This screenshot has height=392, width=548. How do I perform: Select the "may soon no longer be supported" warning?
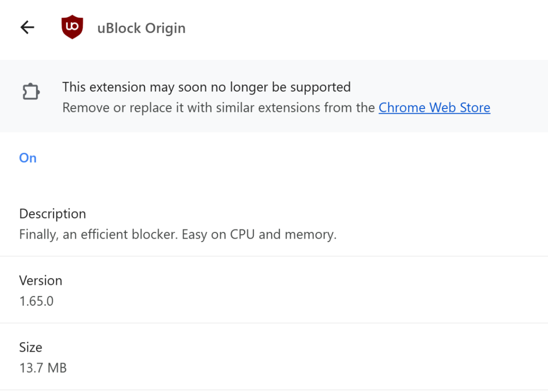pyautogui.click(x=206, y=87)
